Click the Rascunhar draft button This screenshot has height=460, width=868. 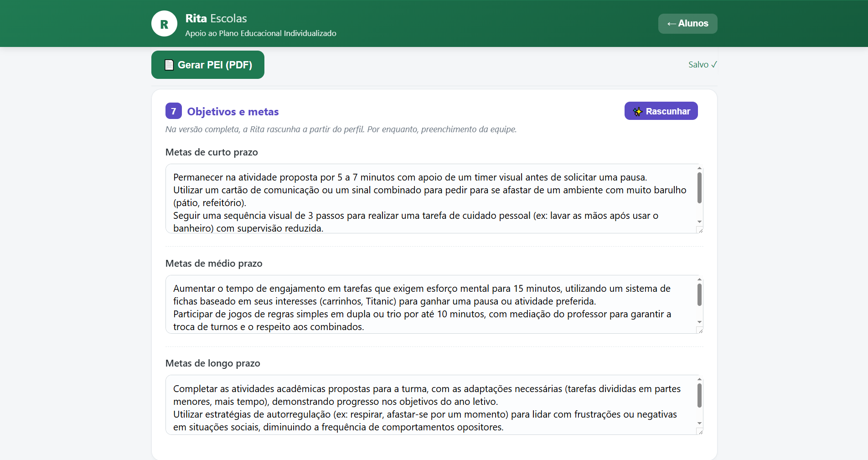pyautogui.click(x=661, y=111)
